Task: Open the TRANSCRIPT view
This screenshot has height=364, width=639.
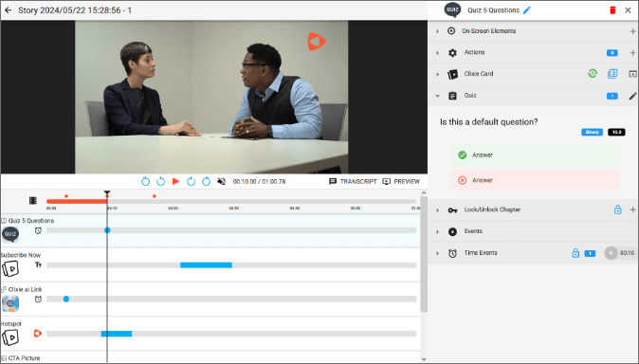Action: point(353,181)
